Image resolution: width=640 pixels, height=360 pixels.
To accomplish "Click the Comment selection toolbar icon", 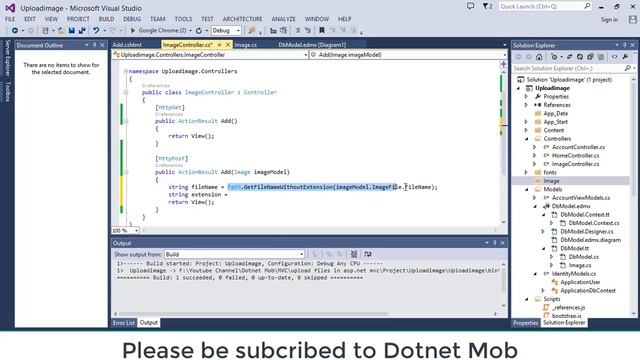I will click(298, 30).
